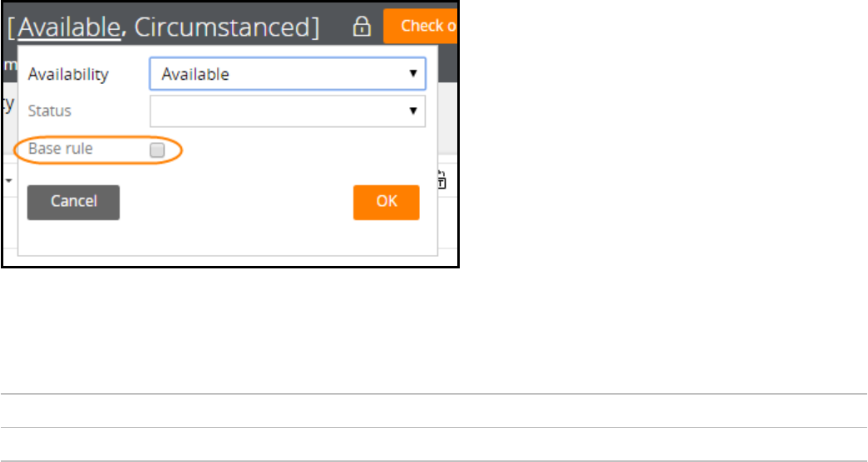
Task: Click the Status field label
Action: tap(50, 111)
